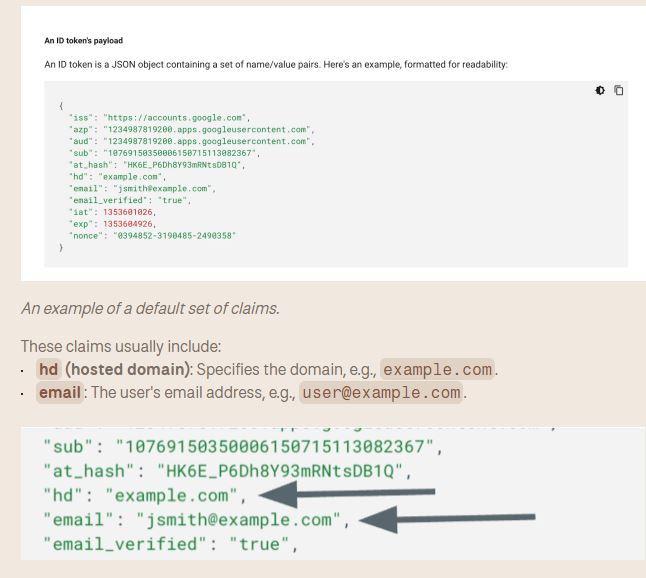Click the arrow pointing at enlarged hd line

(347, 494)
